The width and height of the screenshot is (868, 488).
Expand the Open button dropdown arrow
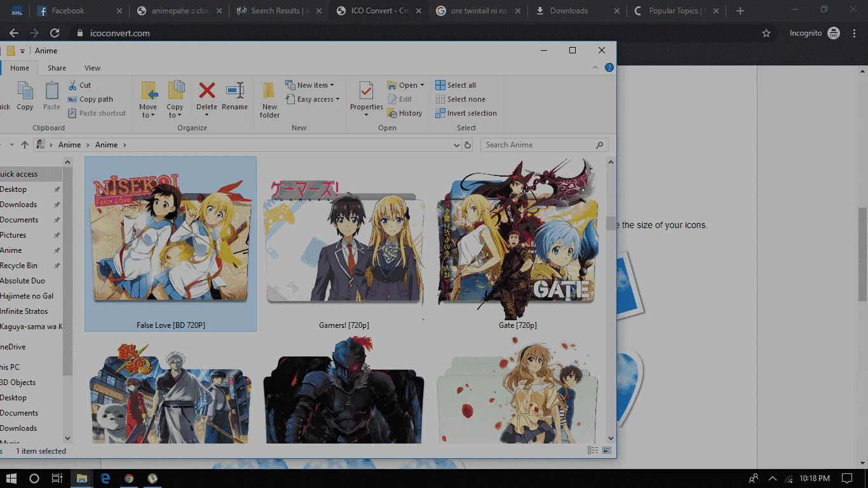point(422,85)
